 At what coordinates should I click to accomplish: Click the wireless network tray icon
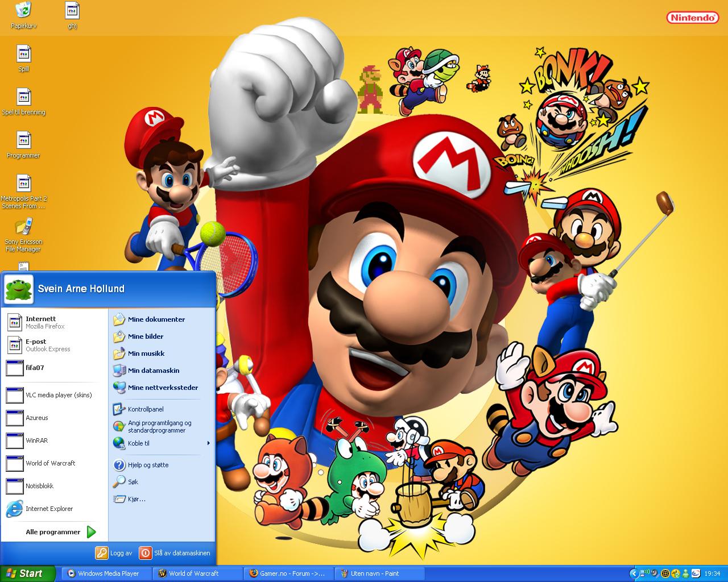(x=645, y=573)
